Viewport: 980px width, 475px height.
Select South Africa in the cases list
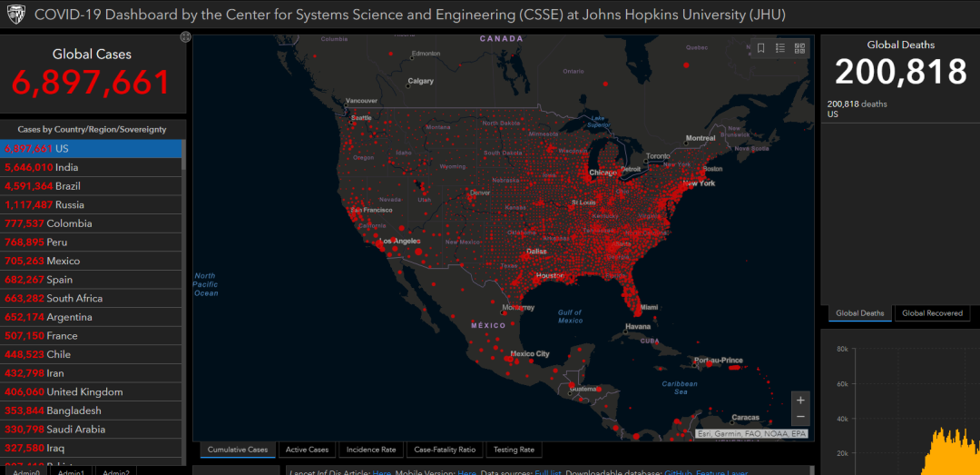91,299
